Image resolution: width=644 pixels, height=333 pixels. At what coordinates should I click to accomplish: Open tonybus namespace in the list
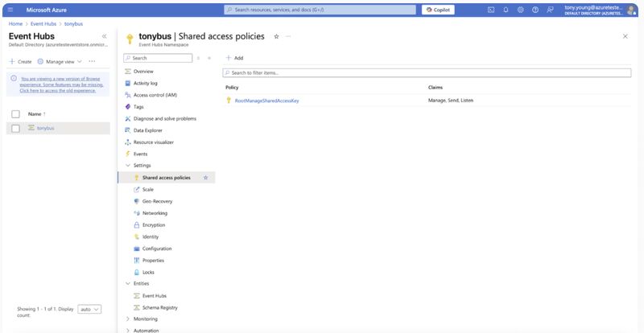[x=46, y=128]
